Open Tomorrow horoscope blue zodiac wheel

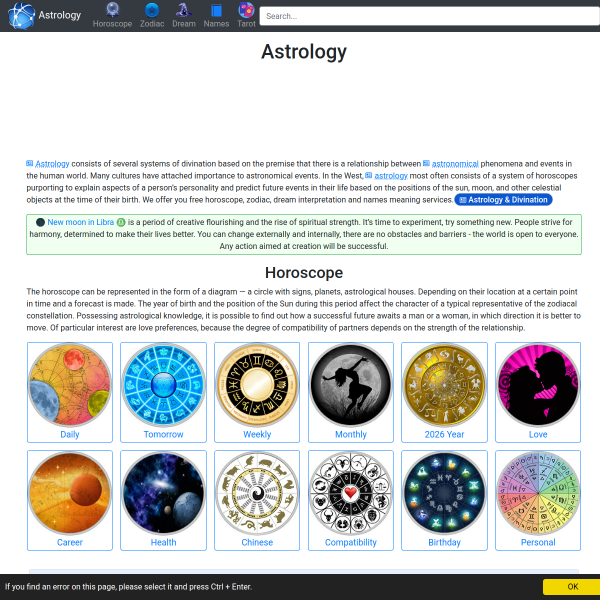tap(163, 385)
